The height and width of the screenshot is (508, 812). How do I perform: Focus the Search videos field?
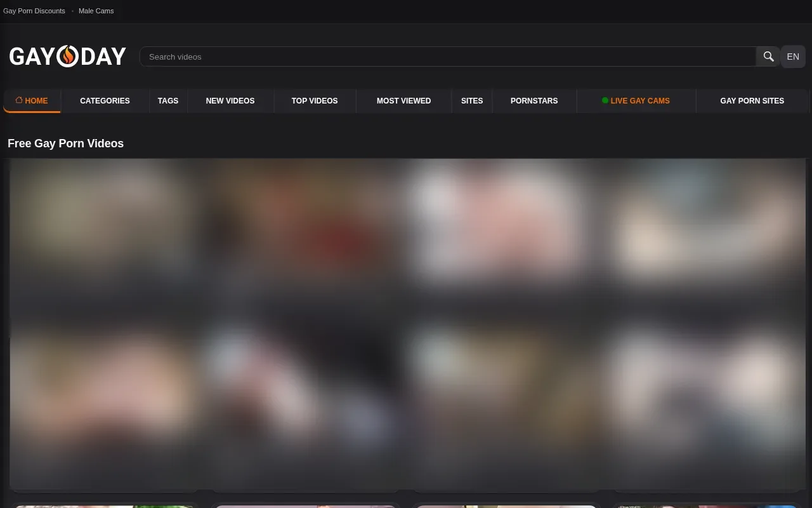(x=448, y=57)
